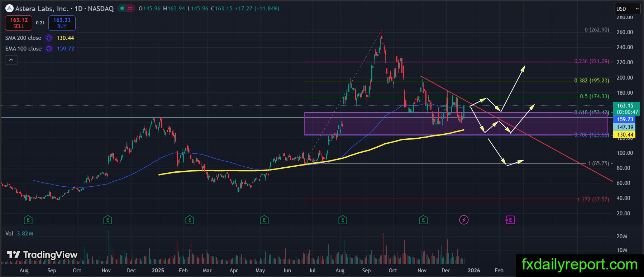Click the 1.272 (37.57) Fibonacci label
This screenshot has height=277, width=644.
point(593,200)
